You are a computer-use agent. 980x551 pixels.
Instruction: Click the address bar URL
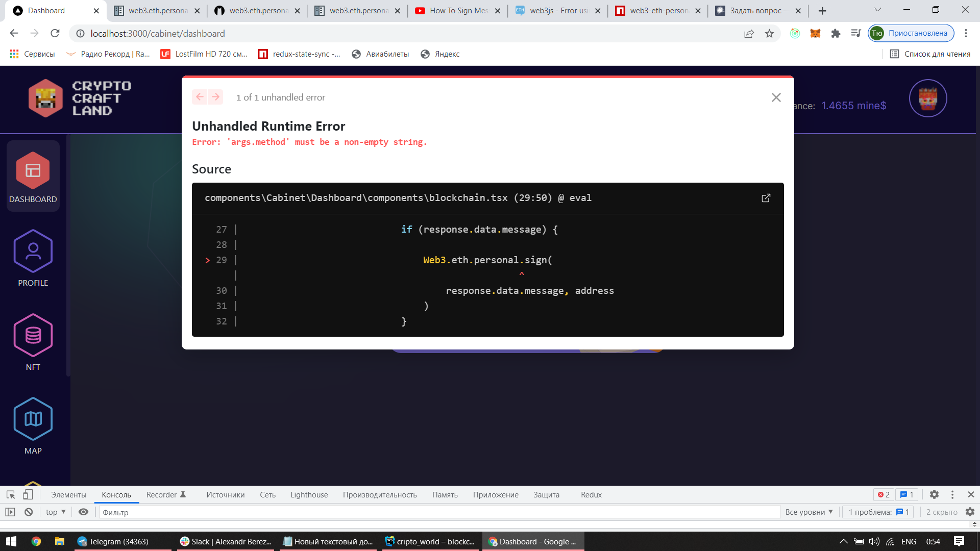(158, 34)
